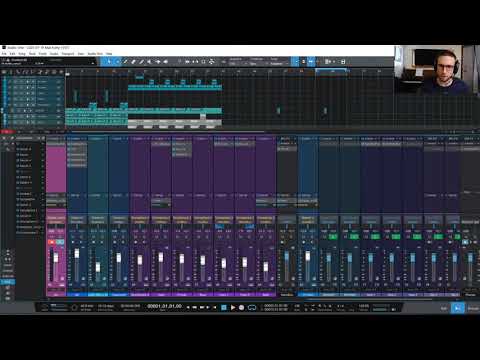This screenshot has width=480, height=360.
Task: Expand the inspector header dropdown arrow
Action: click(93, 63)
